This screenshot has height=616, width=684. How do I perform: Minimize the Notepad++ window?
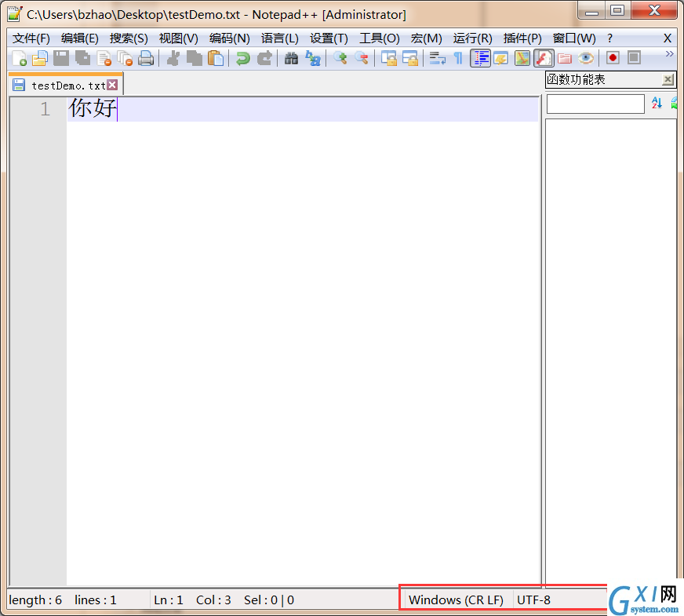[591, 10]
